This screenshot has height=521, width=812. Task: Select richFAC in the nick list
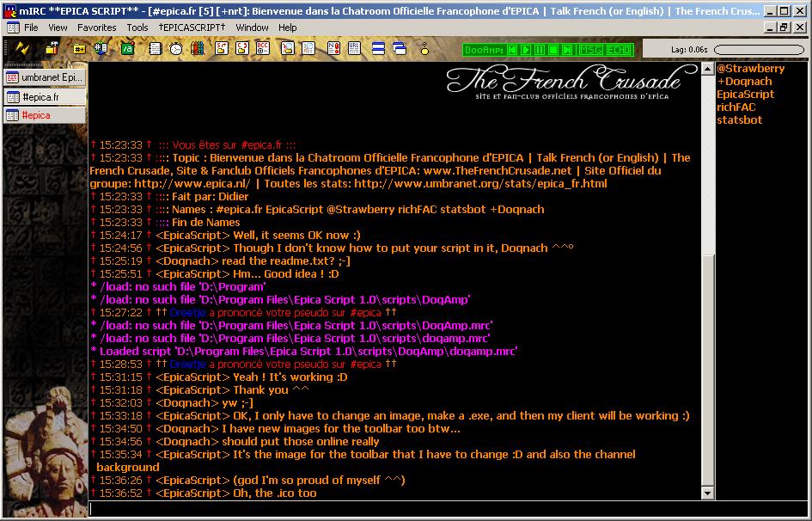(x=736, y=107)
